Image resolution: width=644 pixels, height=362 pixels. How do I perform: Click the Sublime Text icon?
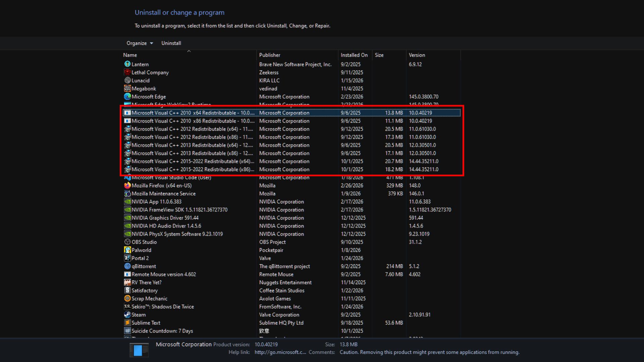(128, 322)
